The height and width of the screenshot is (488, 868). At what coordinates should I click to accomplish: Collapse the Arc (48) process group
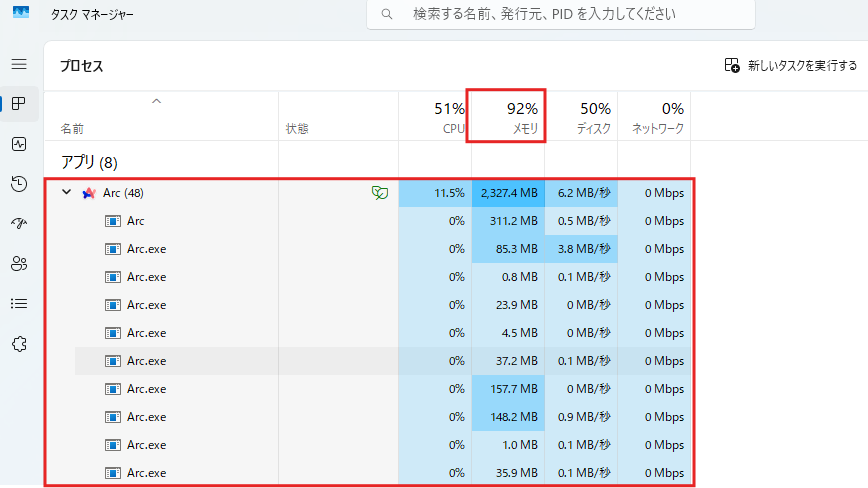66,192
